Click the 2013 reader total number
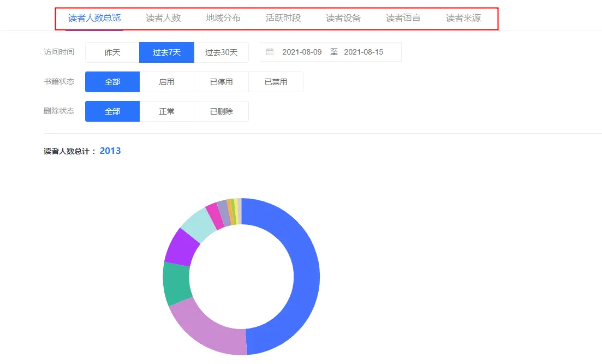Image resolution: width=602 pixels, height=364 pixels. (x=110, y=151)
